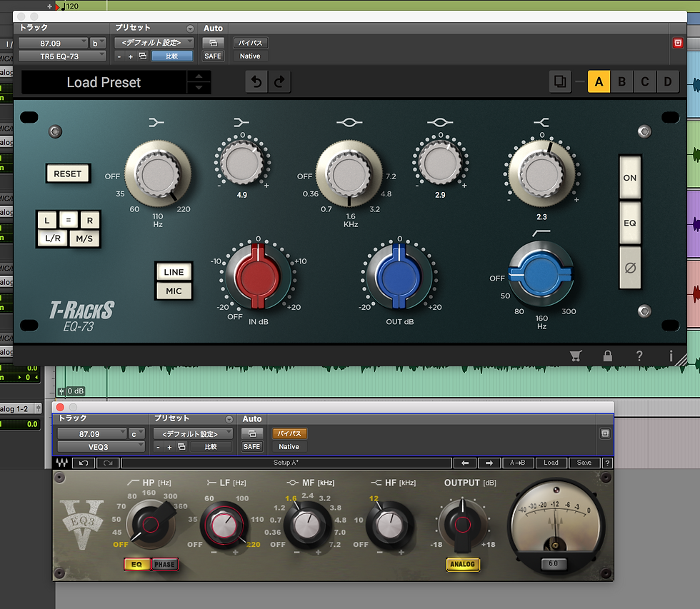The width and height of the screenshot is (700, 609).
Task: Open the insert b dropdown in EQ-73 header
Action: click(97, 44)
